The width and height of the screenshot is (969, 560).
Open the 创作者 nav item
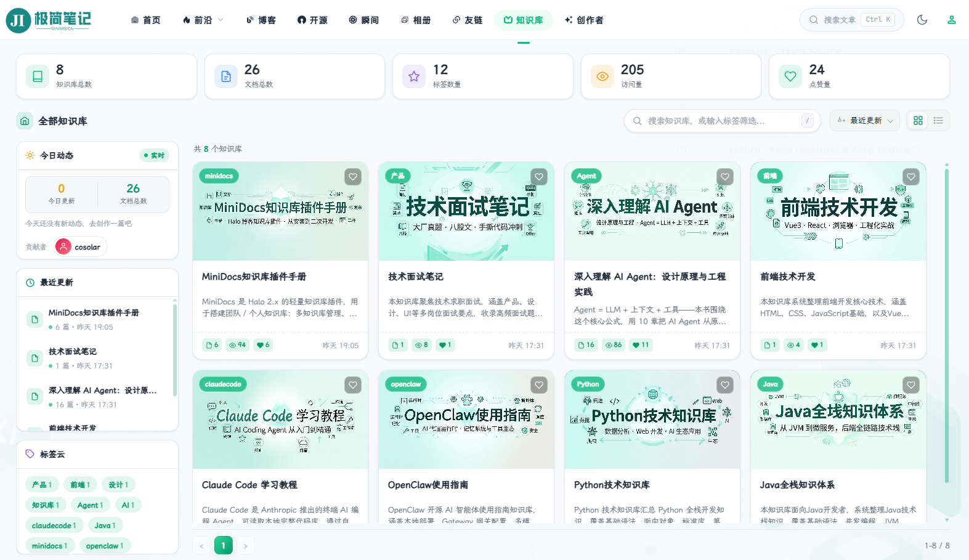584,20
